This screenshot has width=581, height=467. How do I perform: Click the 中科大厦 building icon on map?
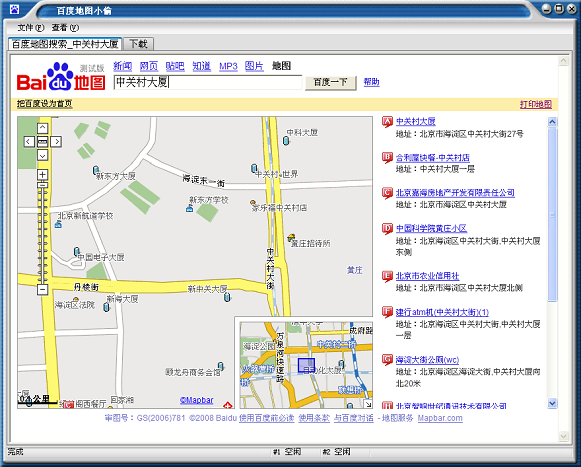click(286, 141)
